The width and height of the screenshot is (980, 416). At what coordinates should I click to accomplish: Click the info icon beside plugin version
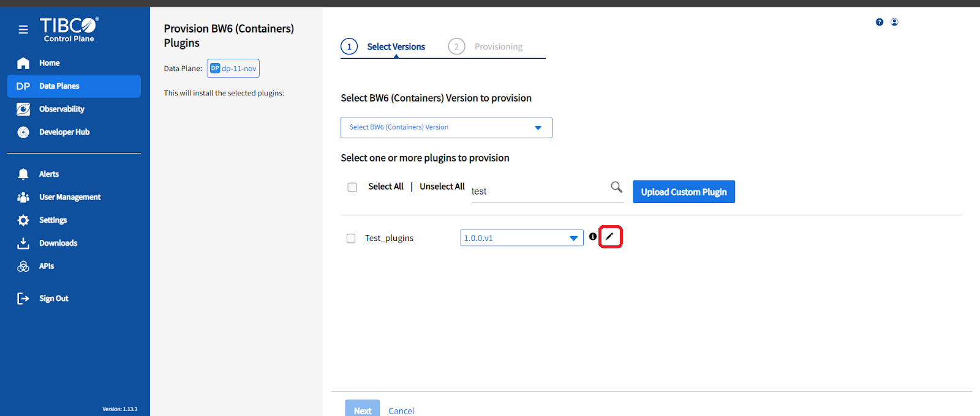pyautogui.click(x=593, y=237)
